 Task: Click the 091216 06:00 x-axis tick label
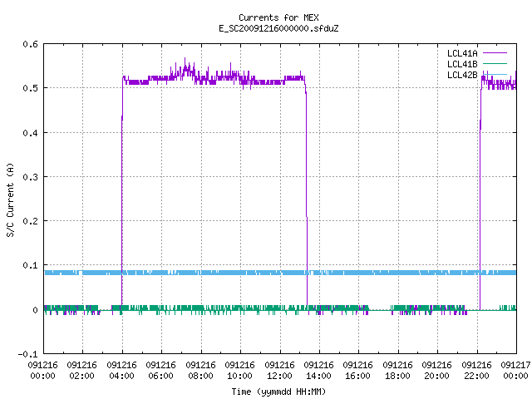(160, 371)
